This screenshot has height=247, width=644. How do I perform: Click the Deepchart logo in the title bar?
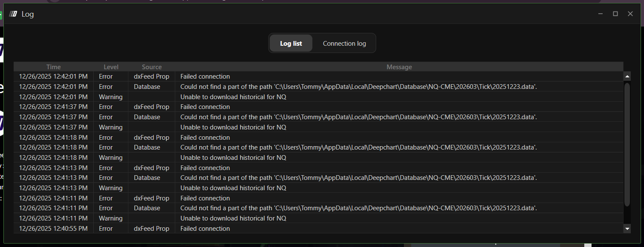coord(13,14)
